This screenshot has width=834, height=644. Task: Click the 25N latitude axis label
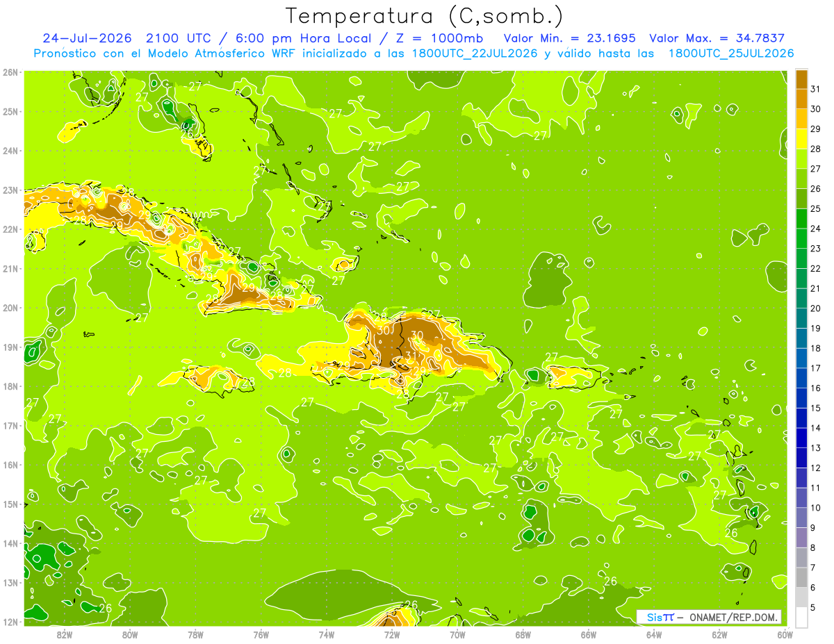tap(10, 111)
